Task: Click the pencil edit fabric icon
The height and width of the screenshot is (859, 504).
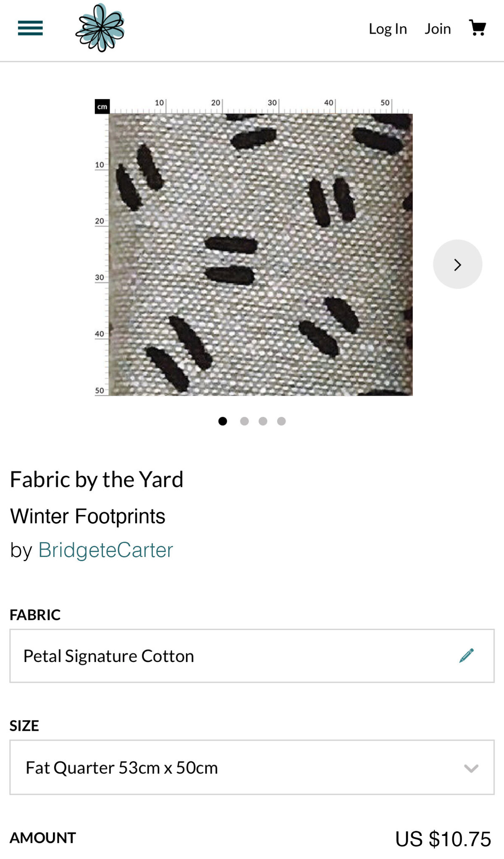Action: [x=467, y=656]
